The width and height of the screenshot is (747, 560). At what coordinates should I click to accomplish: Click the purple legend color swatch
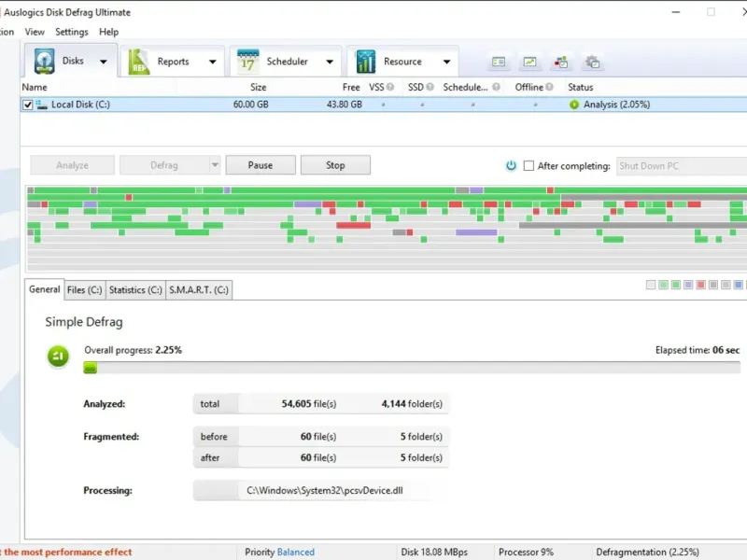pyautogui.click(x=688, y=285)
